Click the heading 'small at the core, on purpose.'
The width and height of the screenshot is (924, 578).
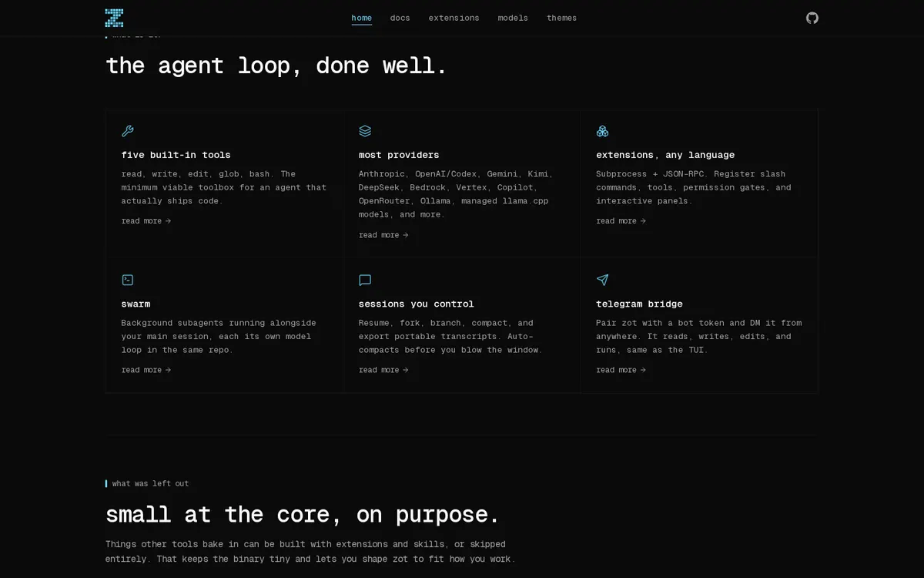click(x=303, y=514)
